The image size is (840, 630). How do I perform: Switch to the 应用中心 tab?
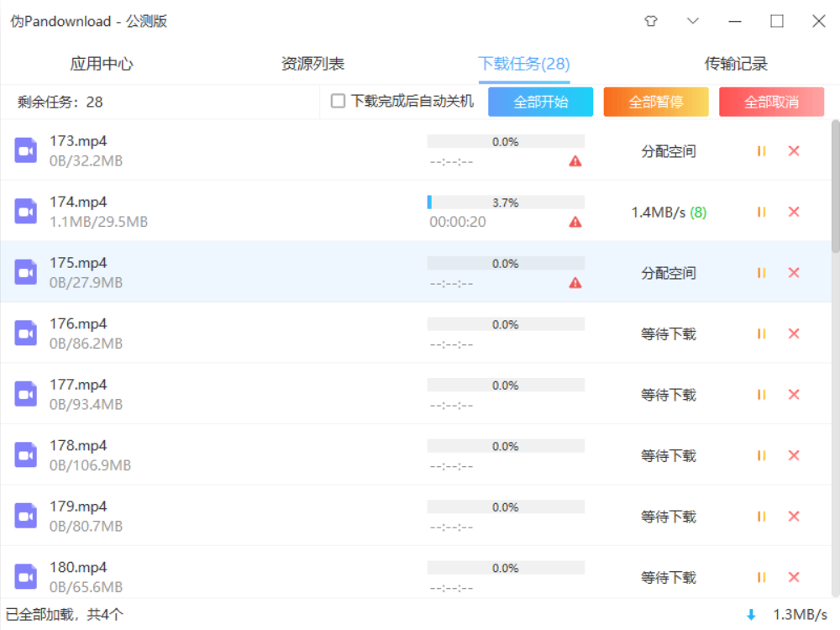click(x=102, y=64)
